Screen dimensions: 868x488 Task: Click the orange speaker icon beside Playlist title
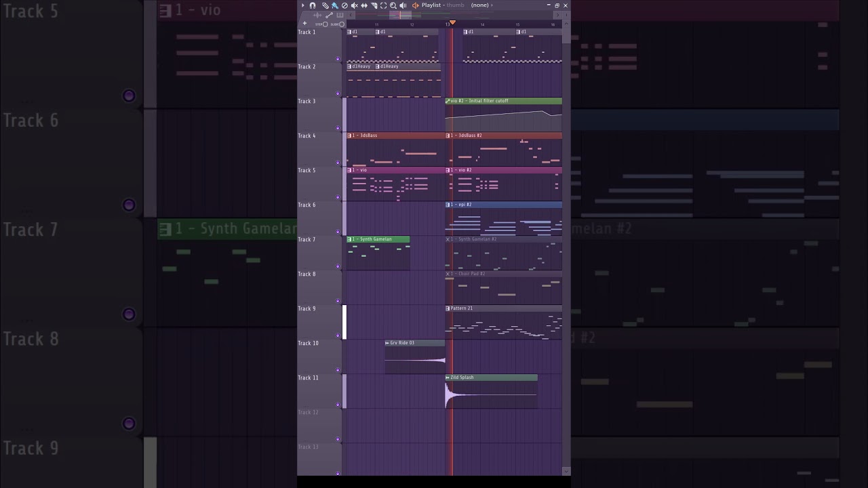coord(415,5)
